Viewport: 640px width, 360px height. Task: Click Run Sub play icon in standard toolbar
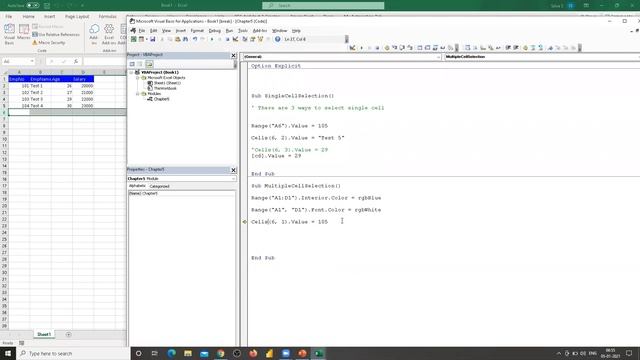coord(212,39)
